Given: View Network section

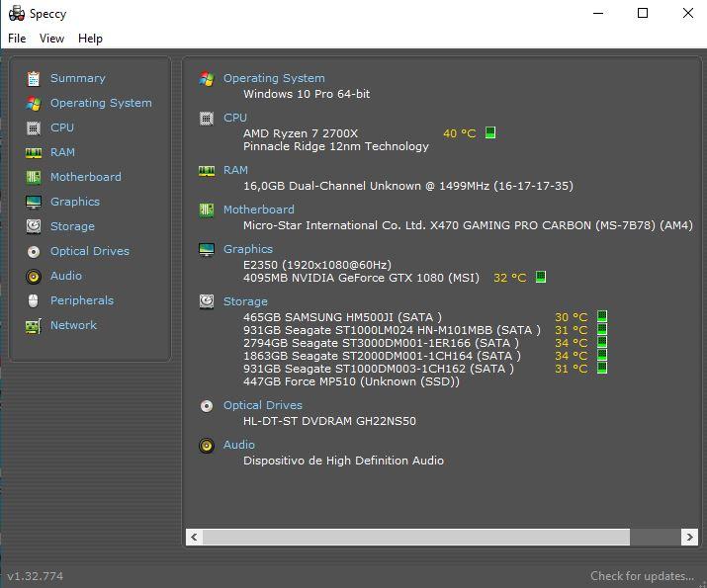Looking at the screenshot, I should [73, 325].
